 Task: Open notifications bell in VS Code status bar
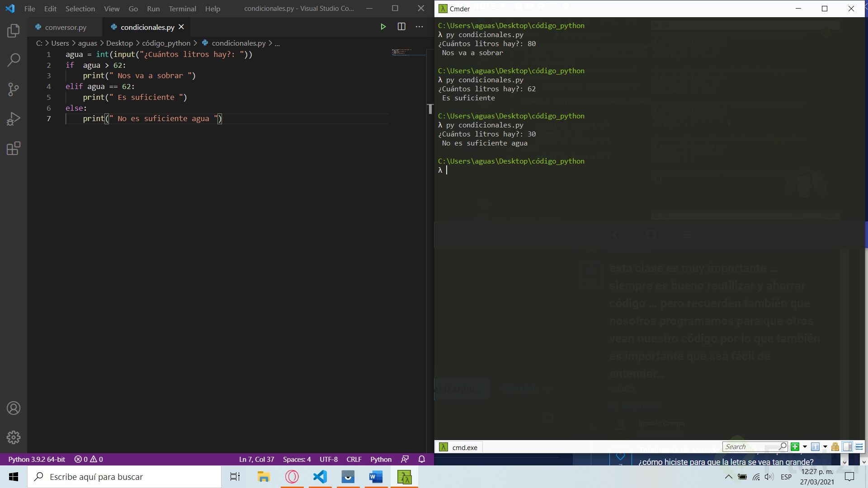click(x=422, y=459)
